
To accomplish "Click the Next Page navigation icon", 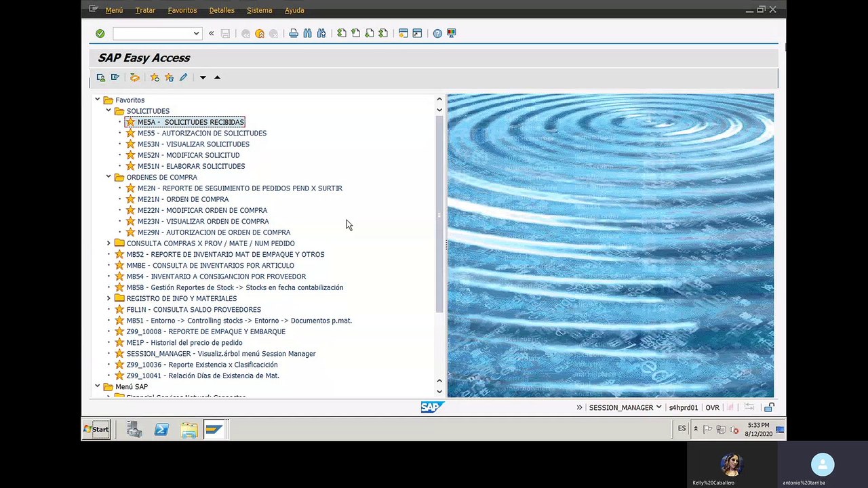I will pos(370,33).
